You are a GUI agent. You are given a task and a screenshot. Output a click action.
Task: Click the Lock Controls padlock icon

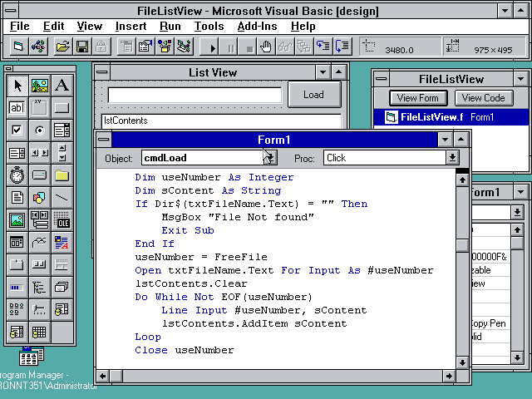[101, 47]
